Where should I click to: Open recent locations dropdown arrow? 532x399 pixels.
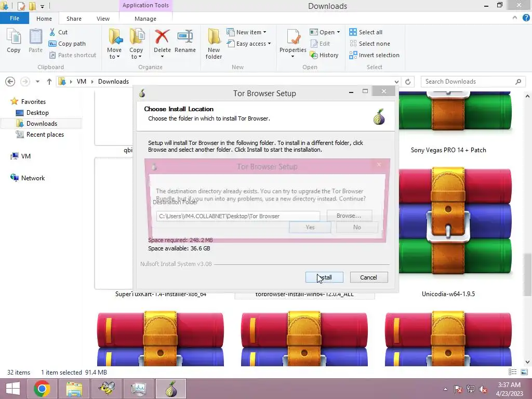click(37, 82)
